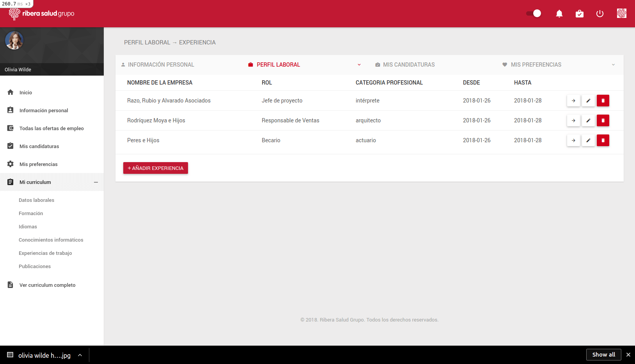View details of Razo, Rubio y Alvarado Asociados
635x364 pixels.
(573, 101)
